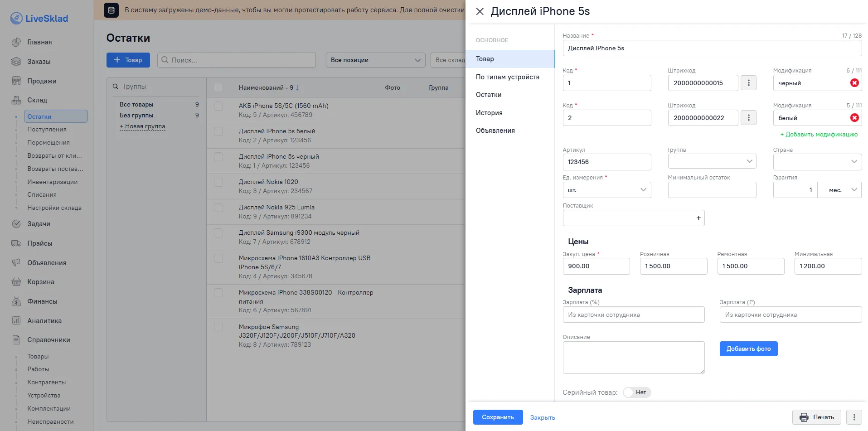Viewport: 868px width, 431px height.
Task: Click the sort arrow beside Наименований
Action: click(x=297, y=87)
